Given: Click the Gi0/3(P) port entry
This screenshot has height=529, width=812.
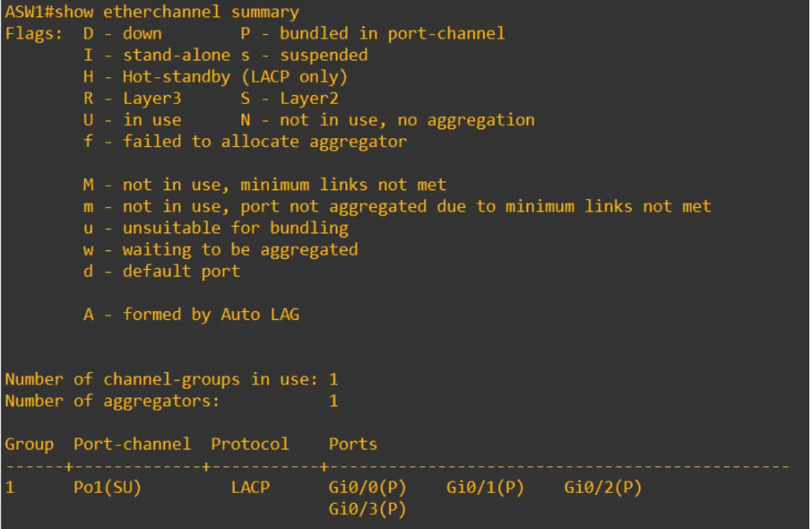Looking at the screenshot, I should coord(367,509).
